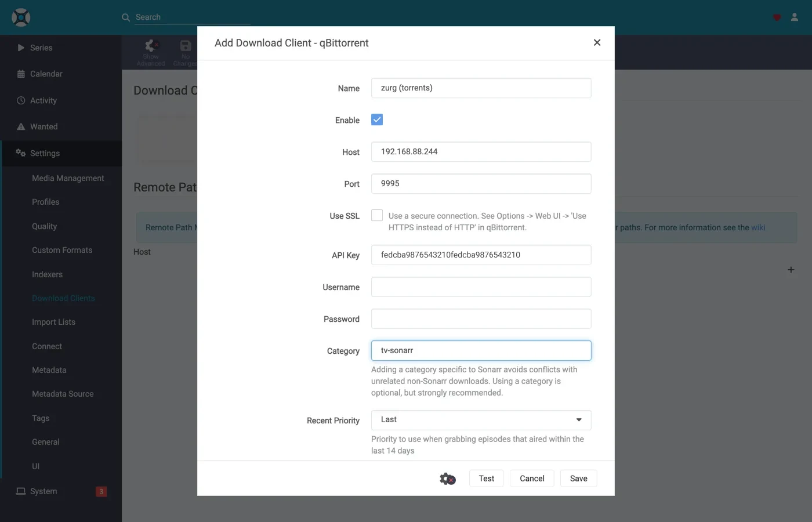The width and height of the screenshot is (812, 522).
Task: Click the Test button
Action: [487, 478]
